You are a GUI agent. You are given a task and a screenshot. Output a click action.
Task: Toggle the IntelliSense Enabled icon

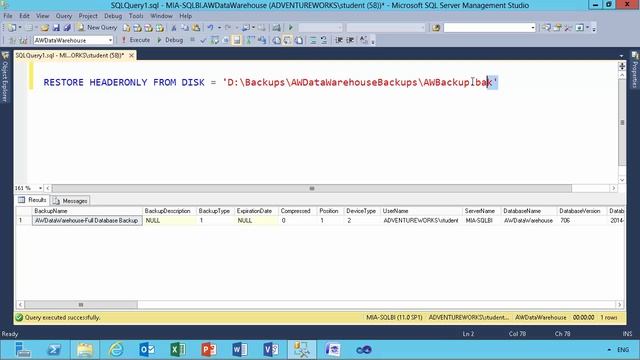tap(237, 40)
